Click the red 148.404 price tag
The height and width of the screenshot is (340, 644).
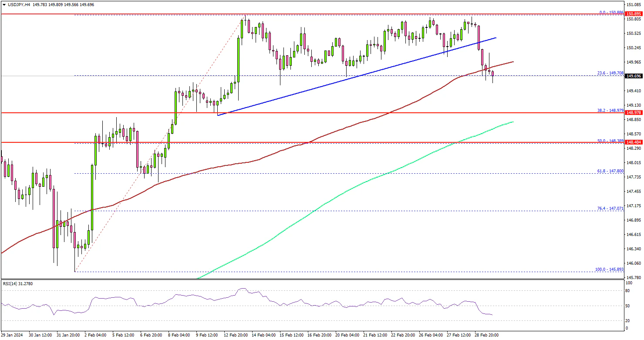click(634, 142)
